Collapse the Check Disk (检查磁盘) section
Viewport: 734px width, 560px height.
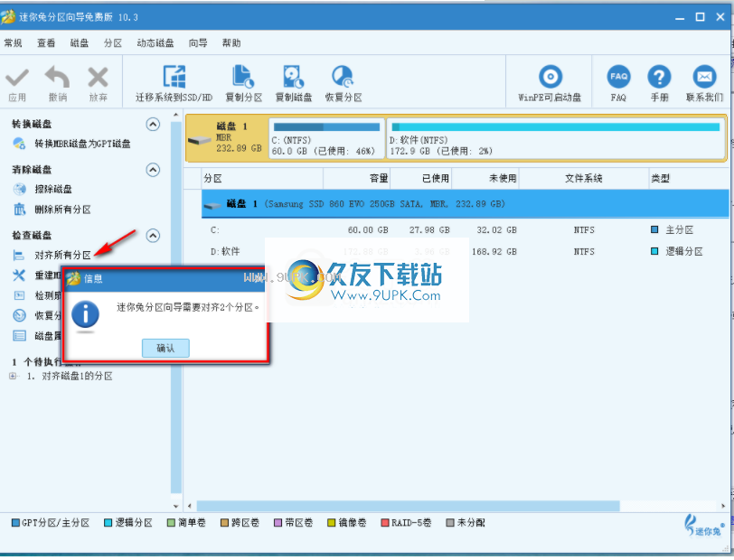click(x=153, y=236)
